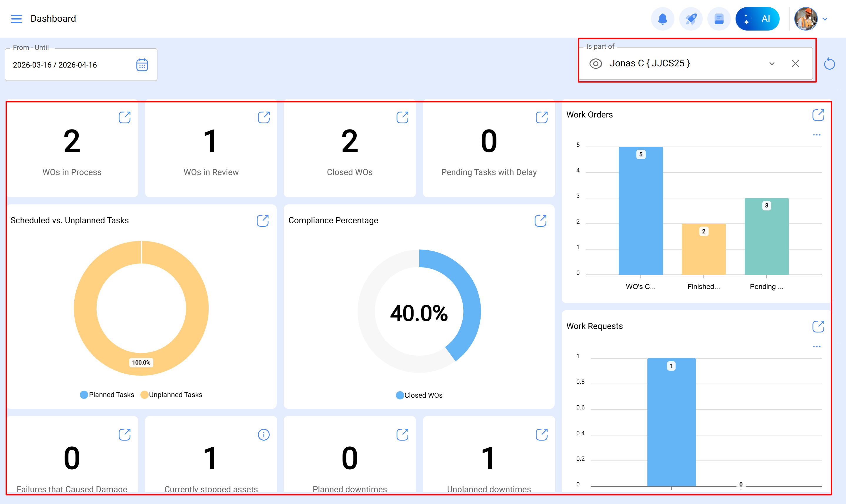Click the refresh dashboard icon
The width and height of the screenshot is (846, 504).
tap(829, 63)
